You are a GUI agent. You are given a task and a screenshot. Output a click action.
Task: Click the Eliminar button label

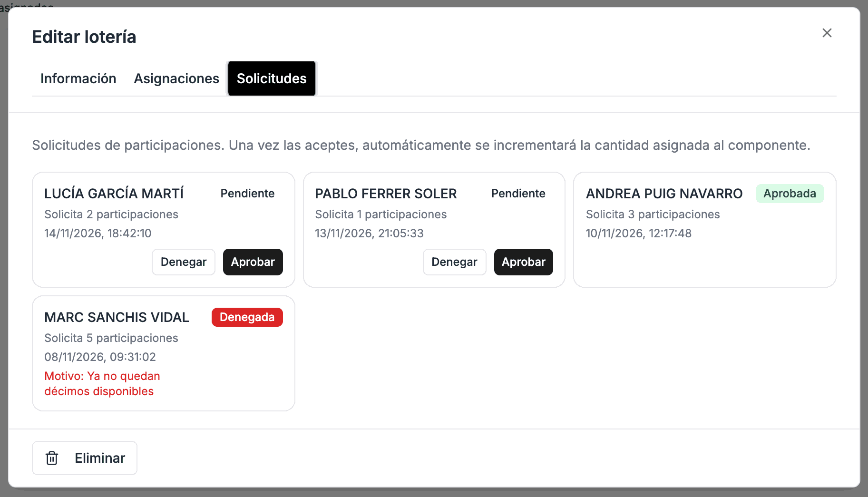pos(100,458)
